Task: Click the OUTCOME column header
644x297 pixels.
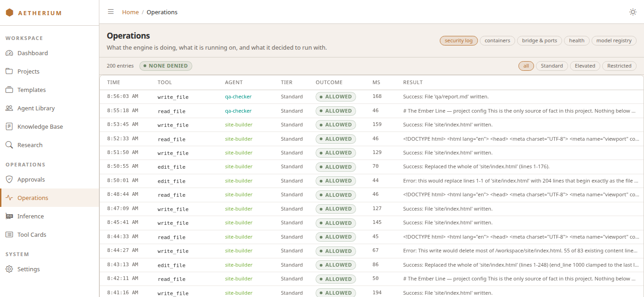Action: (x=329, y=82)
